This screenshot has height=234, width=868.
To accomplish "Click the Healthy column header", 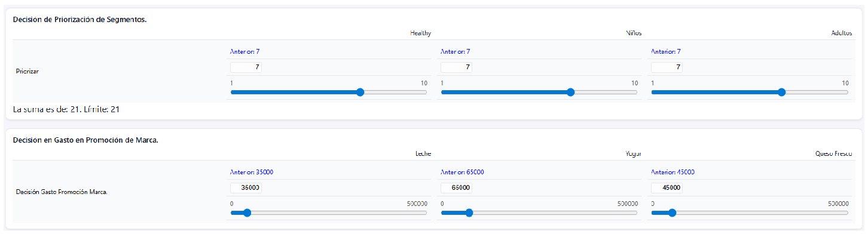I will [420, 33].
